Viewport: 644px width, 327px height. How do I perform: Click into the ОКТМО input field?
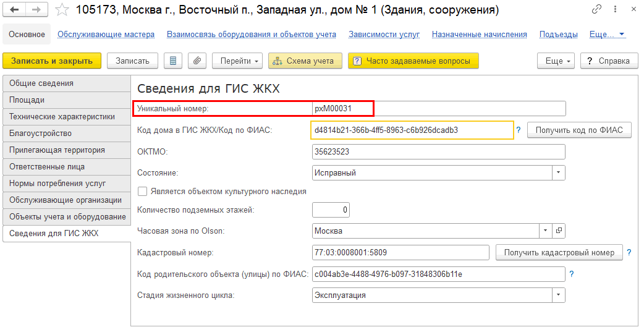click(x=438, y=152)
